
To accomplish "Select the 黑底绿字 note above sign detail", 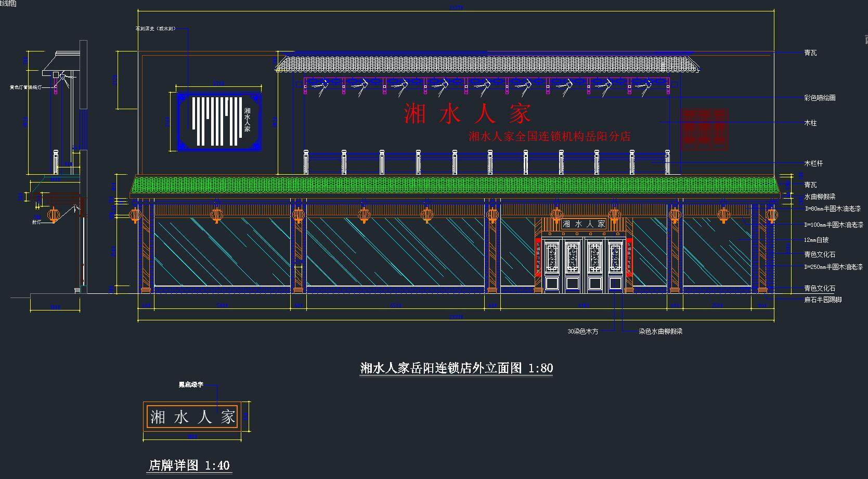I will (x=191, y=385).
